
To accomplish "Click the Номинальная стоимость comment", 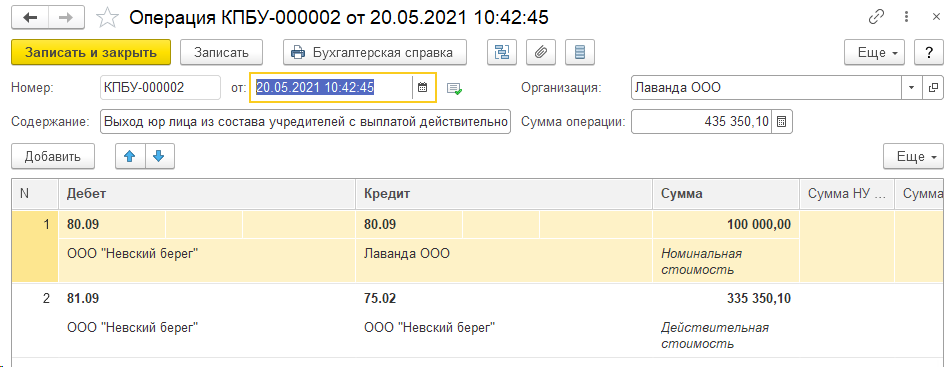I will (x=701, y=261).
